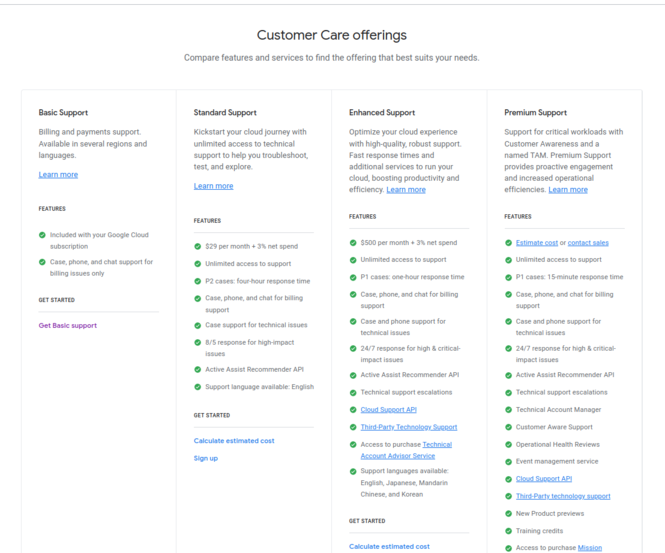Follow Learn more link in Enhanced Support

coord(406,190)
